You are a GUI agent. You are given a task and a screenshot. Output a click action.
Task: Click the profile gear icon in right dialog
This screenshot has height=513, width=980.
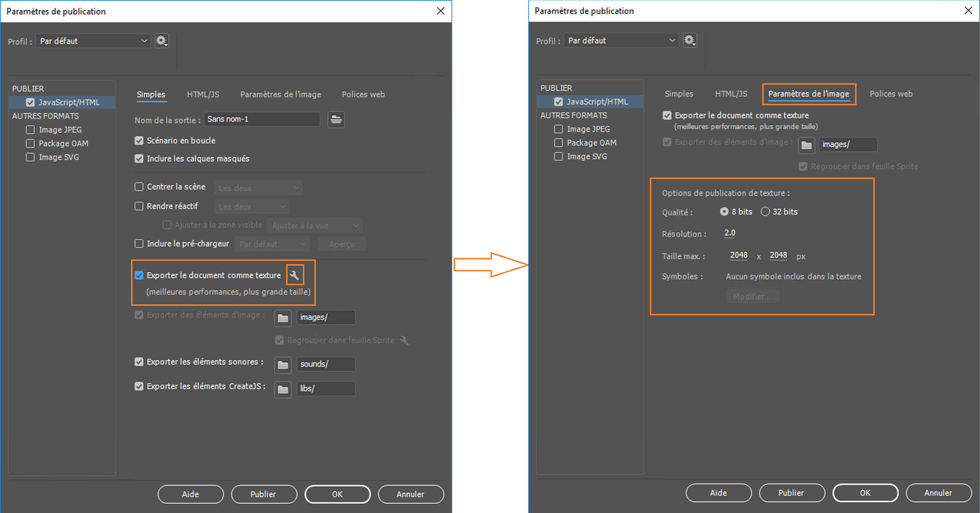coord(690,40)
